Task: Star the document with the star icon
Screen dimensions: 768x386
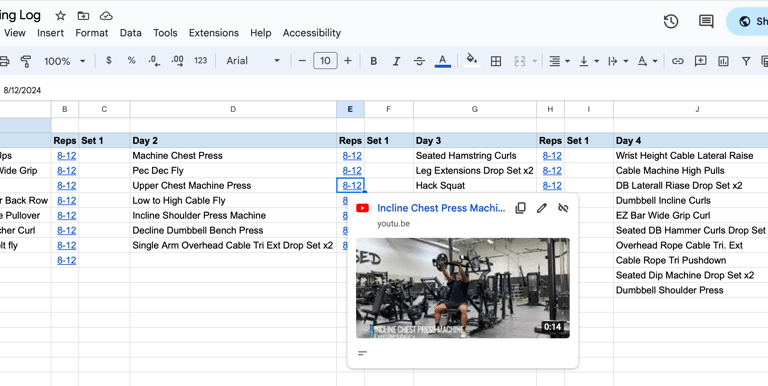Action: [60, 16]
